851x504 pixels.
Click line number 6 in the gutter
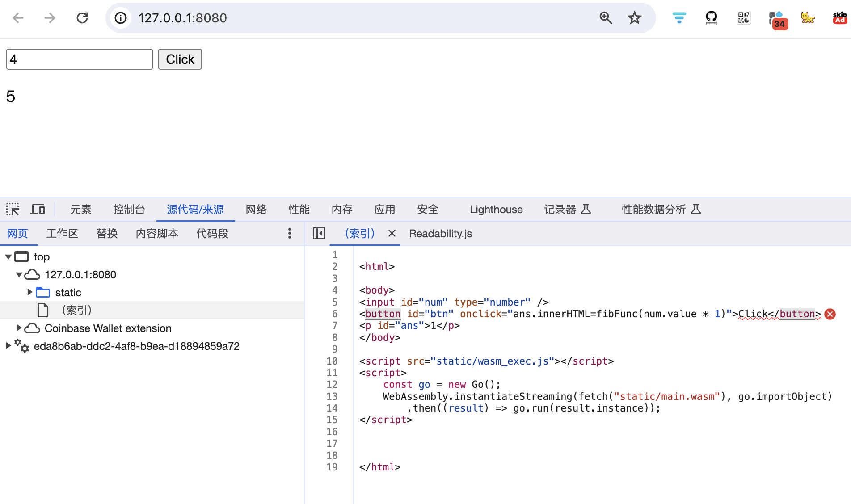pyautogui.click(x=335, y=314)
